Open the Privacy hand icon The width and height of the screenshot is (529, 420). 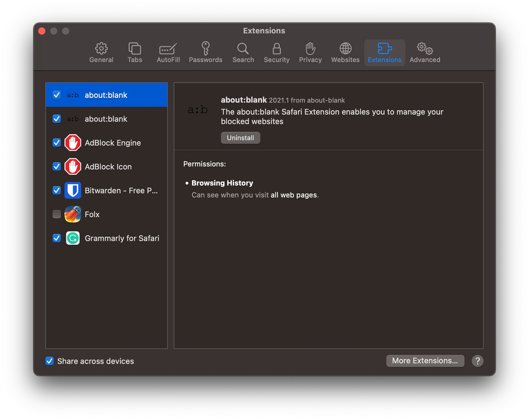click(310, 49)
